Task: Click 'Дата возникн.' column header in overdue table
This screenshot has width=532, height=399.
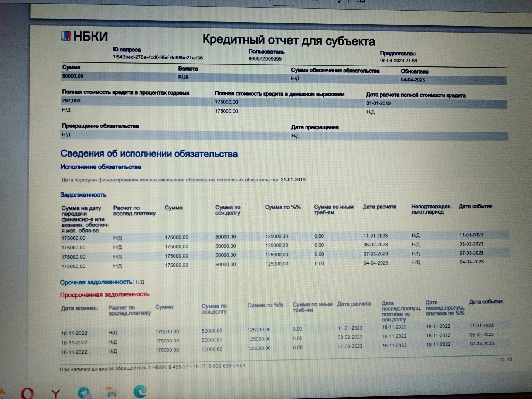Action: [79, 308]
